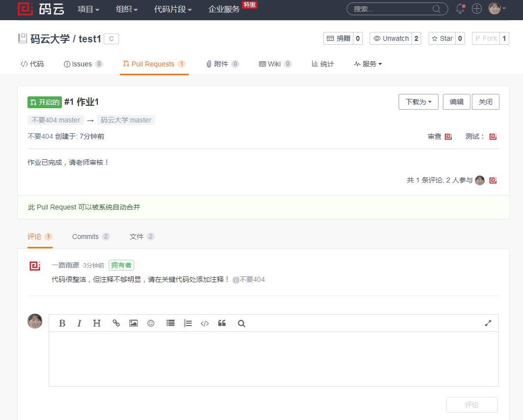Viewport: 523px width, 420px height.
Task: Open the 下载为 dropdown
Action: coord(418,102)
